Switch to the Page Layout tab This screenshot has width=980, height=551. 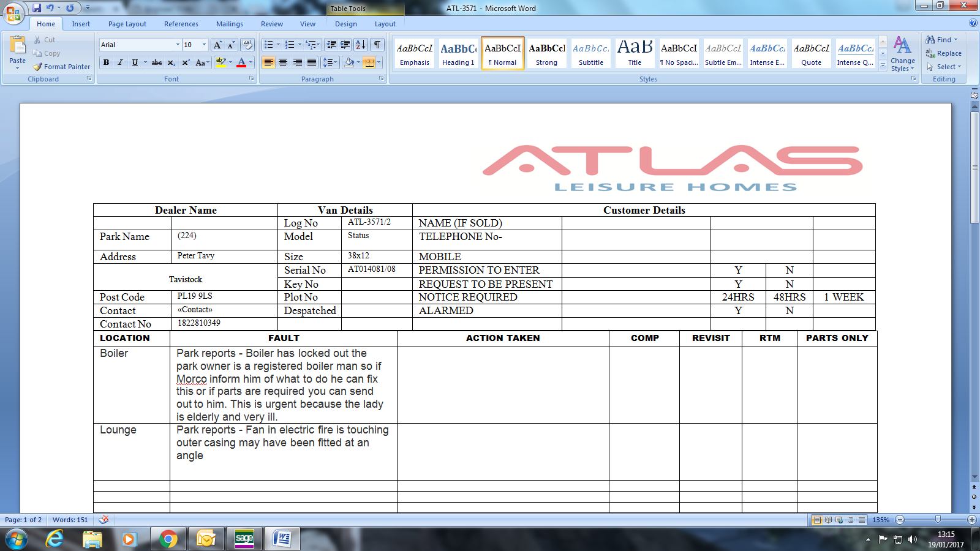127,24
